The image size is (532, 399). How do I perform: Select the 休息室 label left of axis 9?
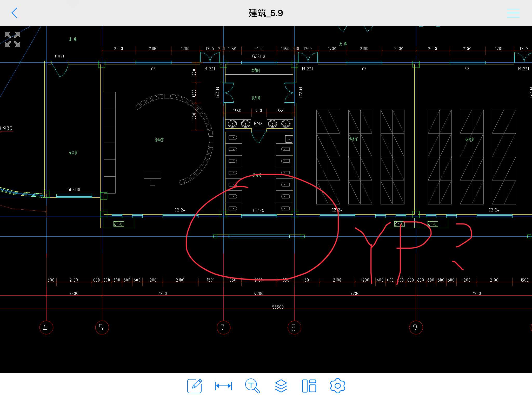click(x=354, y=139)
